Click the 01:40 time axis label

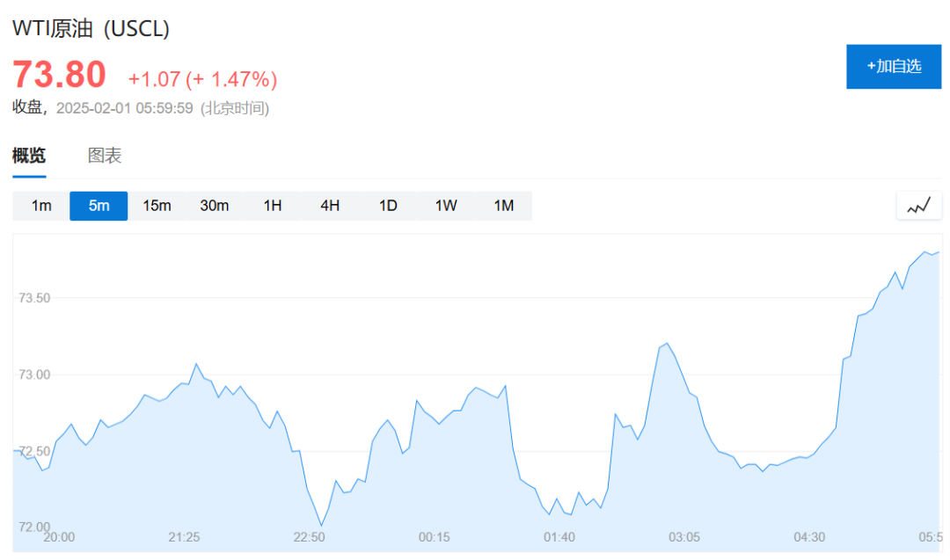click(x=559, y=537)
